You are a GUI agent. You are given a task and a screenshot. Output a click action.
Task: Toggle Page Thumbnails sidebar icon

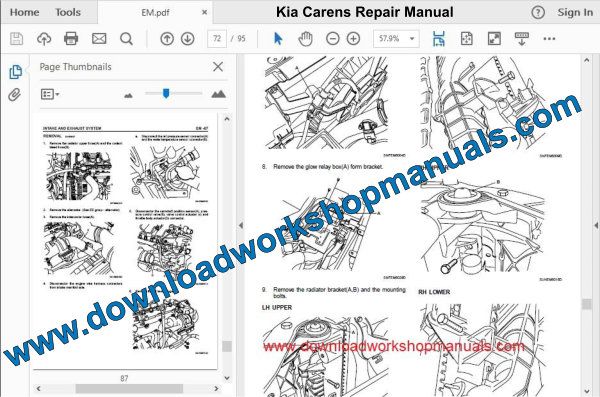[x=15, y=72]
